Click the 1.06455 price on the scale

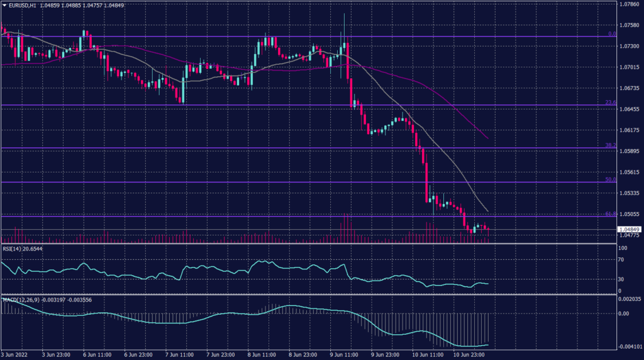point(630,109)
